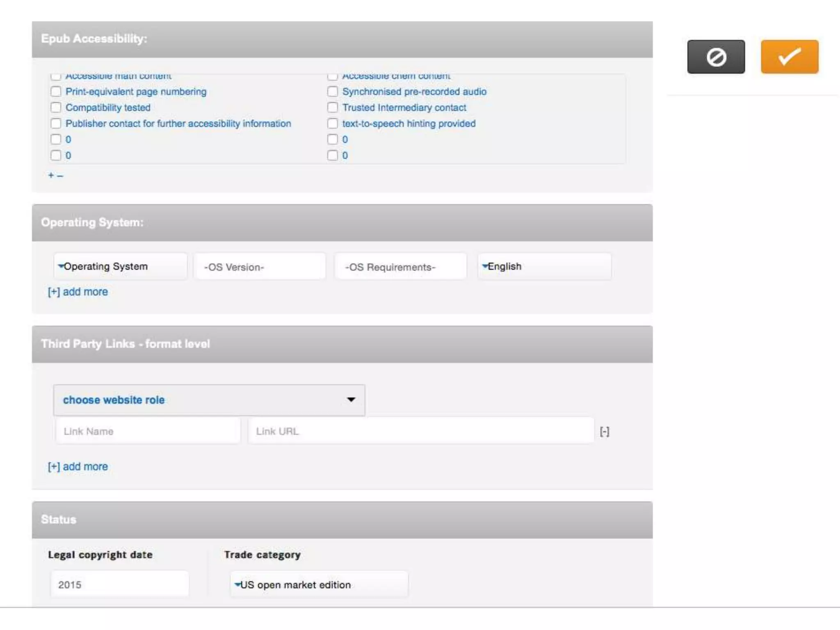
Task: Click the minus sign under accessibility checkboxes
Action: (x=60, y=176)
